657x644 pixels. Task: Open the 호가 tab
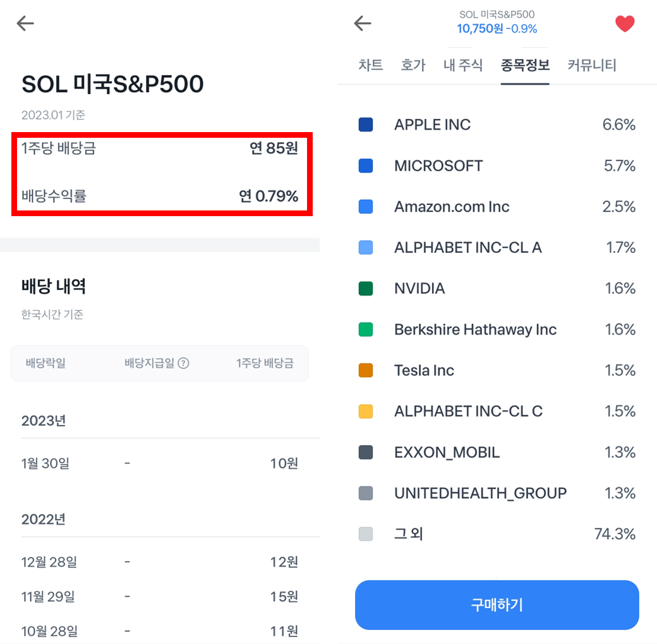(413, 64)
